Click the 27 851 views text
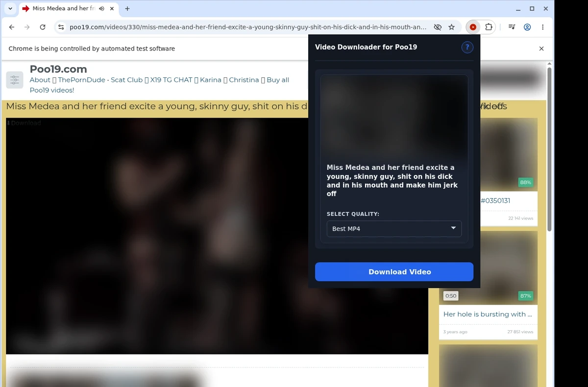This screenshot has width=588, height=387. click(520, 332)
